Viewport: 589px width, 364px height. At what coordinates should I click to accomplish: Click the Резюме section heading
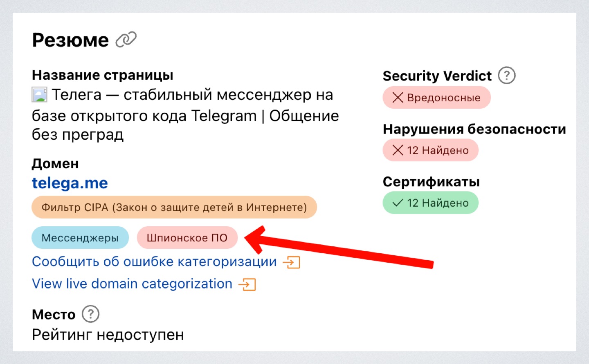[x=70, y=39]
